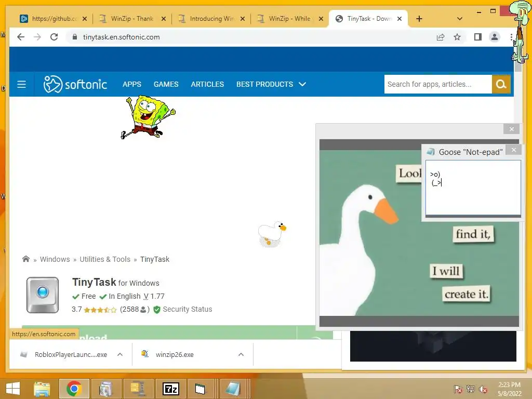Open the Windows Start button
The height and width of the screenshot is (399, 532).
point(13,389)
